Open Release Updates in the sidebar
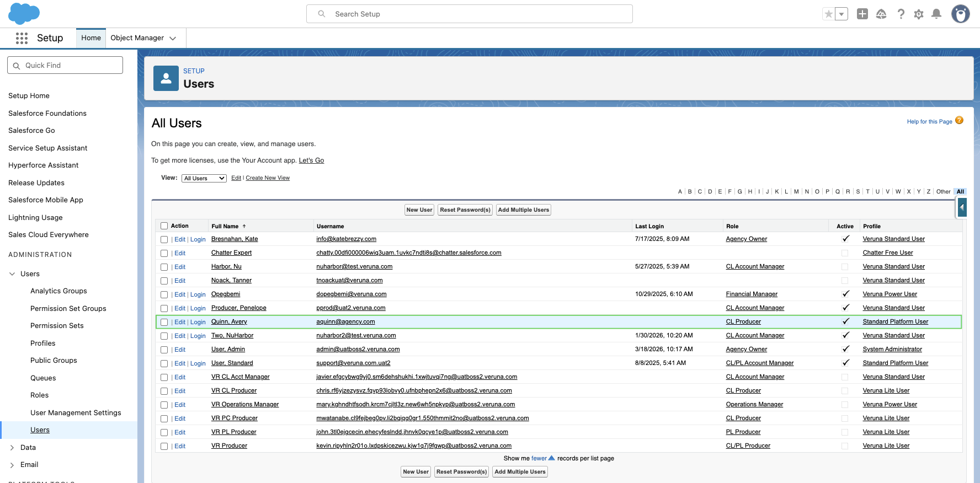 [x=36, y=183]
